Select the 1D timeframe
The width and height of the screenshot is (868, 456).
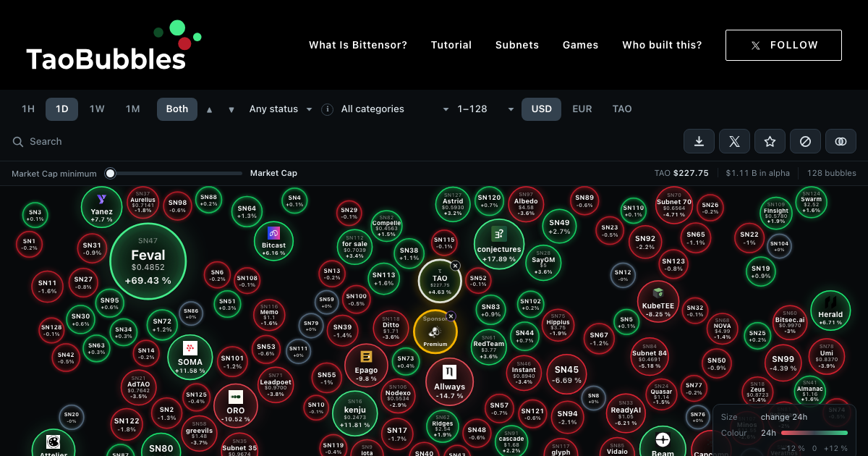point(62,109)
